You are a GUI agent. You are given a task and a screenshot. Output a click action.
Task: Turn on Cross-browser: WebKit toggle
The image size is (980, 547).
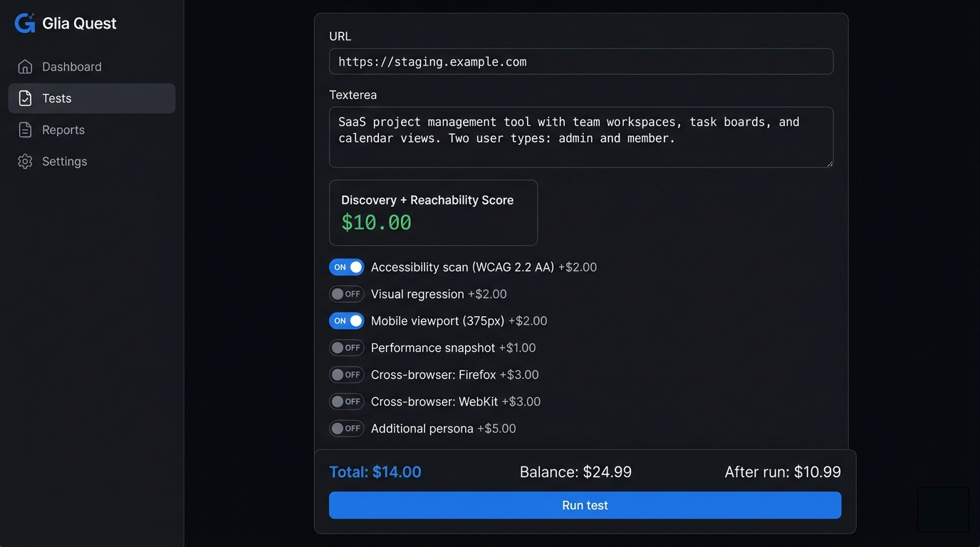[347, 402]
